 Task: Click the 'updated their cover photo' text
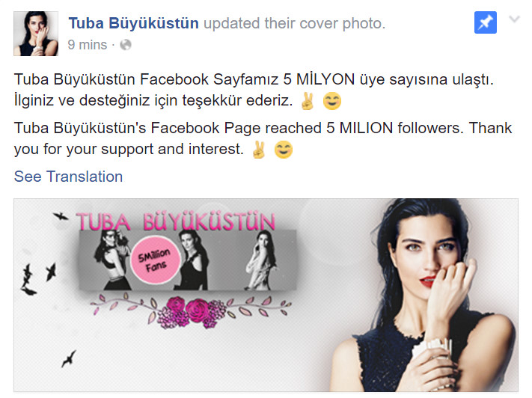tap(295, 23)
